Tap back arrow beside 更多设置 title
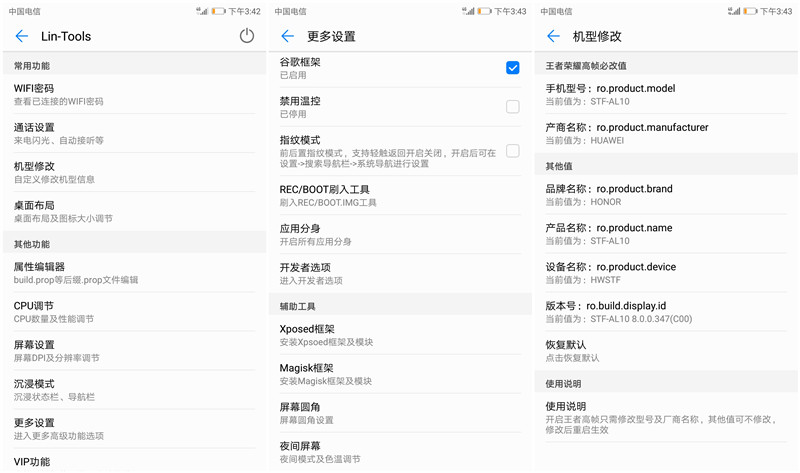The height and width of the screenshot is (473, 800). click(287, 36)
